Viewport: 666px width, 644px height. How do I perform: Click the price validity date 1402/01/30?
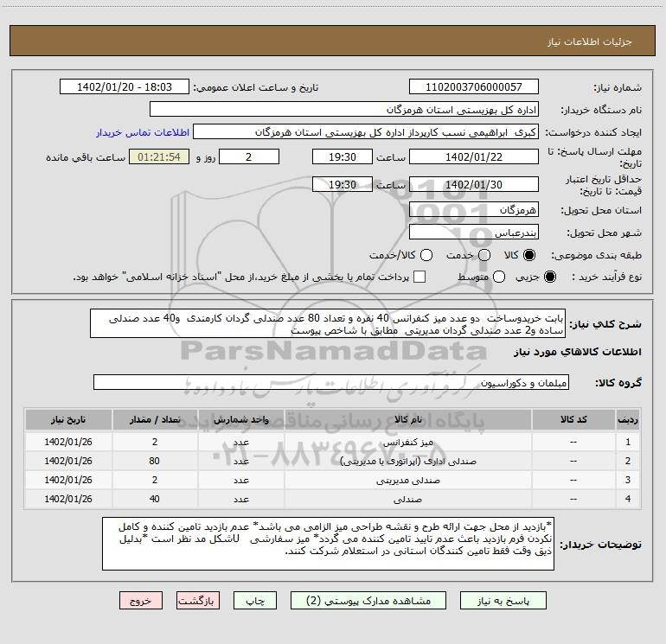(474, 184)
